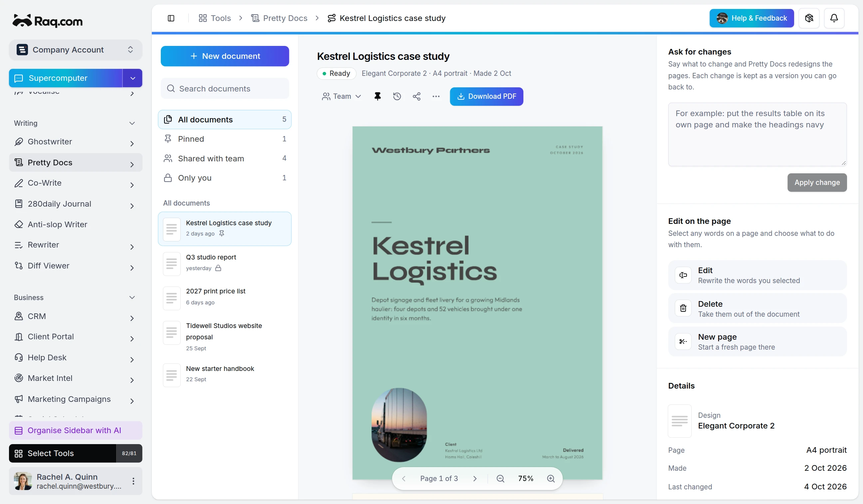
Task: Open Select Tools button
Action: click(63, 453)
